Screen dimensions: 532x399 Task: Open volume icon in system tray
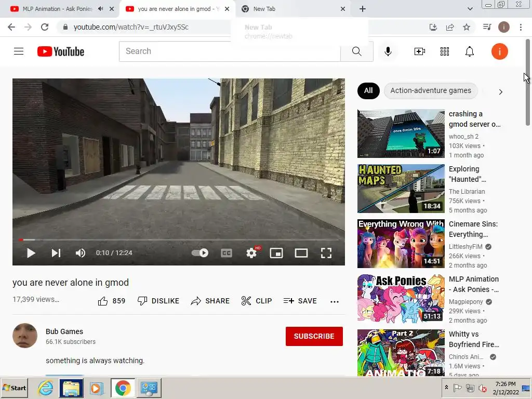coord(482,388)
